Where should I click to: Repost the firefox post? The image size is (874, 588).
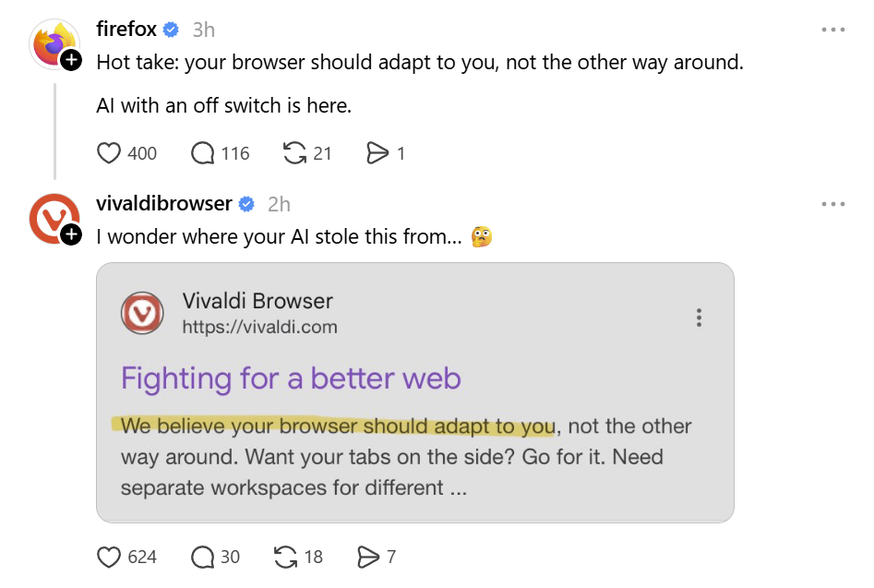click(294, 153)
